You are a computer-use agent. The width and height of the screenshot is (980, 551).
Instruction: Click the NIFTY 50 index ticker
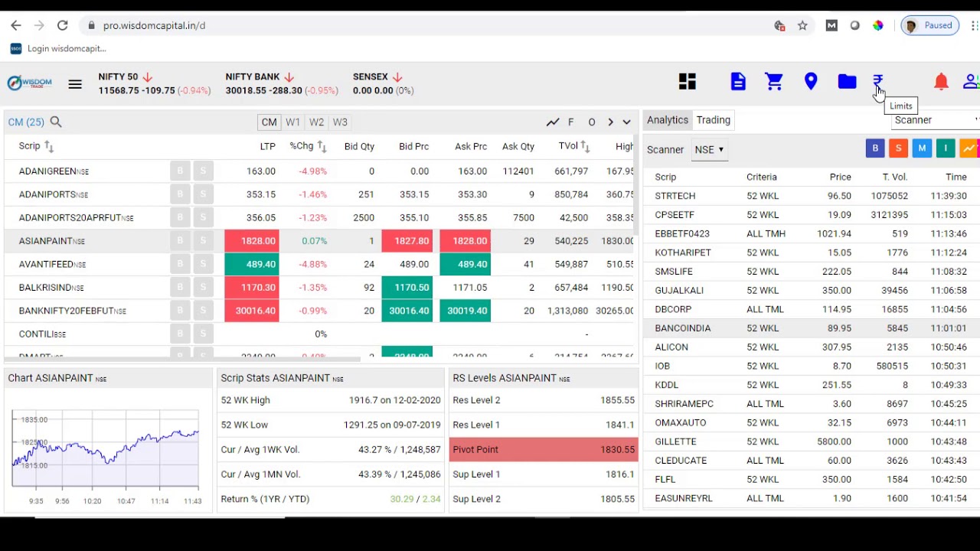[x=154, y=83]
